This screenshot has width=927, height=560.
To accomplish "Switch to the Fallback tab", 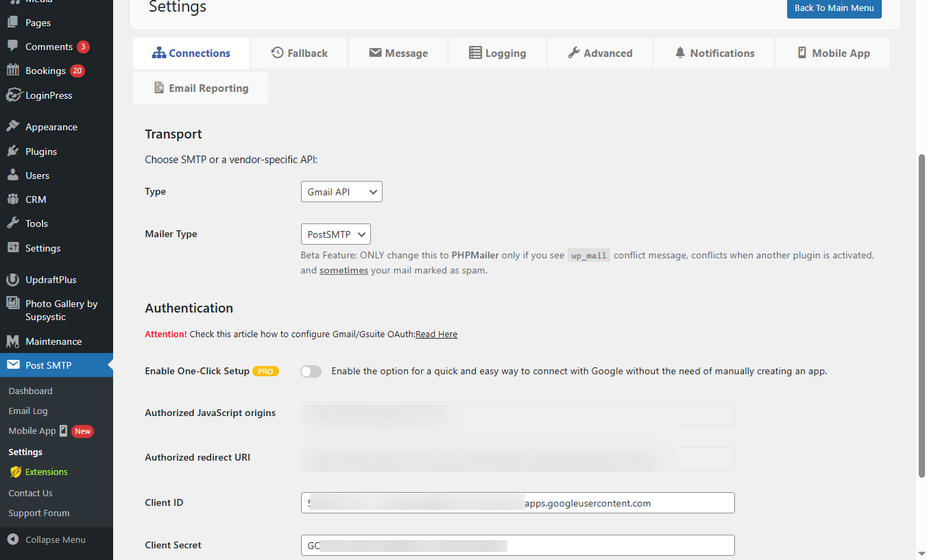I will coord(300,53).
